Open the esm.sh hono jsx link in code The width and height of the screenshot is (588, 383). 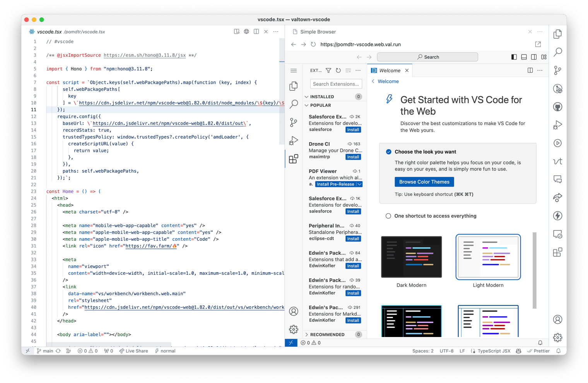(x=145, y=55)
